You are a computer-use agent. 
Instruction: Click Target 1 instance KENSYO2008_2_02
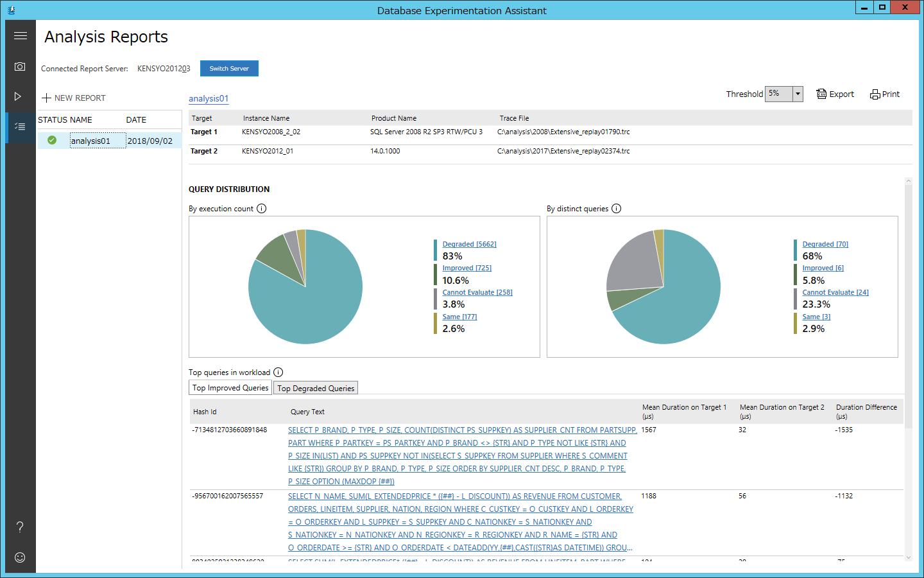click(x=271, y=132)
